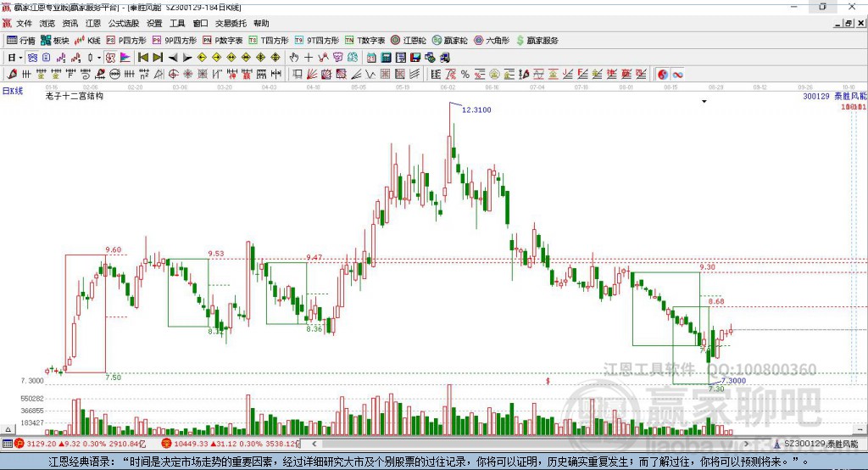Screen dimensions: 868x470
Task: Click the red-blue yin-yang icon
Action: [x=663, y=75]
